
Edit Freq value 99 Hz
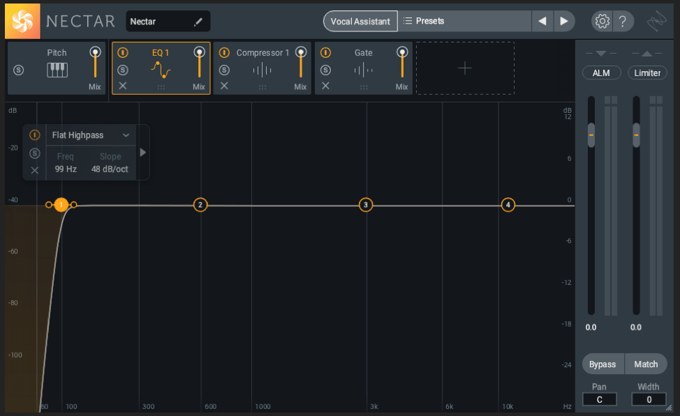coord(65,169)
